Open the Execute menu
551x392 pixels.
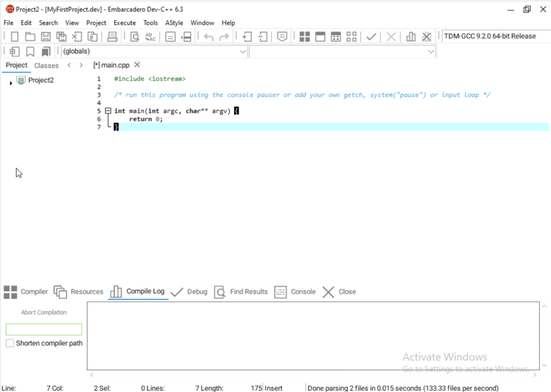(x=124, y=23)
